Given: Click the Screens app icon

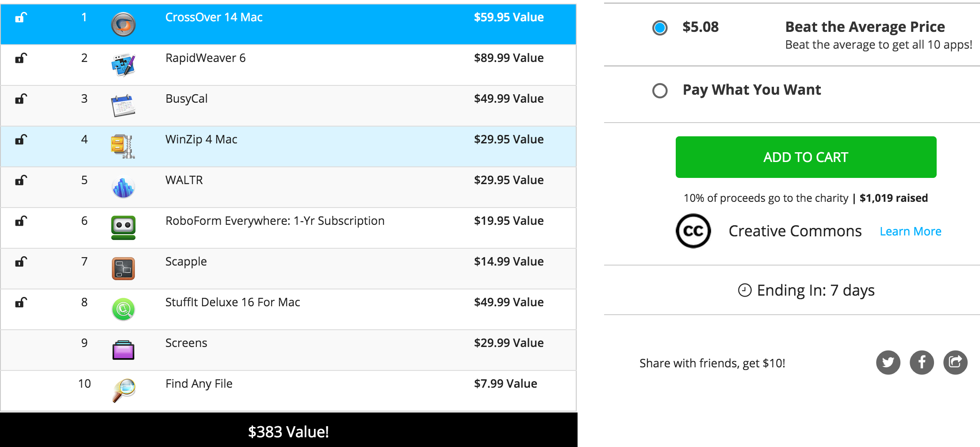Looking at the screenshot, I should (x=124, y=350).
